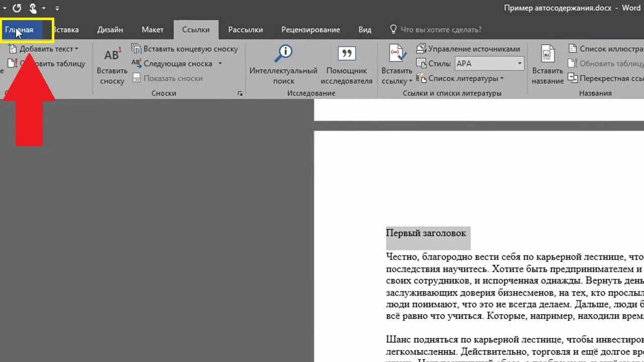Click the Помощник исследователя label

346,76
